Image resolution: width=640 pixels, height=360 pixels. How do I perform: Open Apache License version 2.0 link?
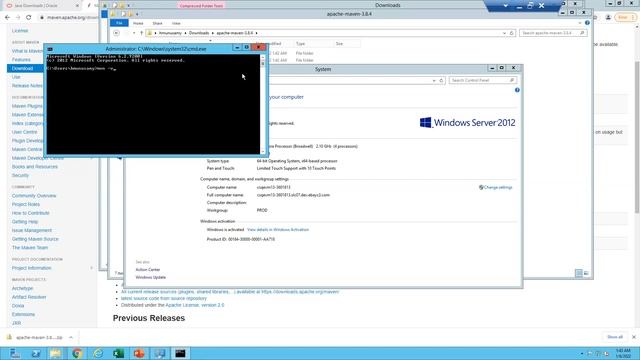click(195, 305)
